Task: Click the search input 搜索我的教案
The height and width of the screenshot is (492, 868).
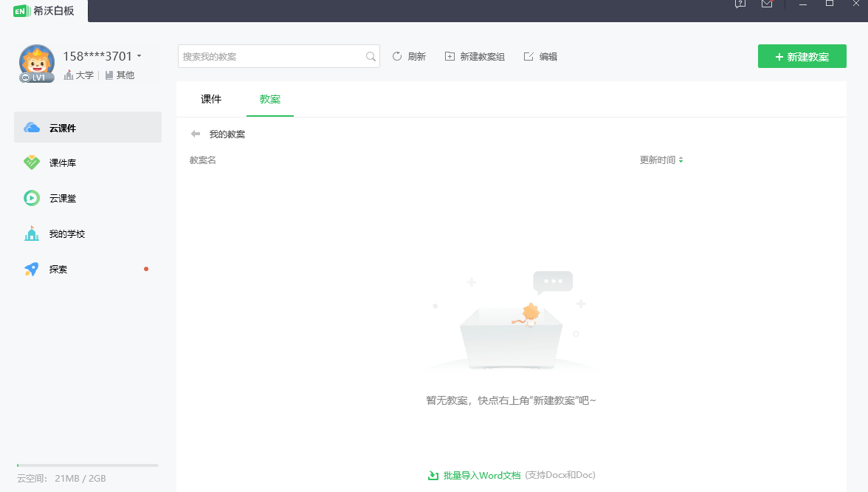Action: (x=273, y=55)
